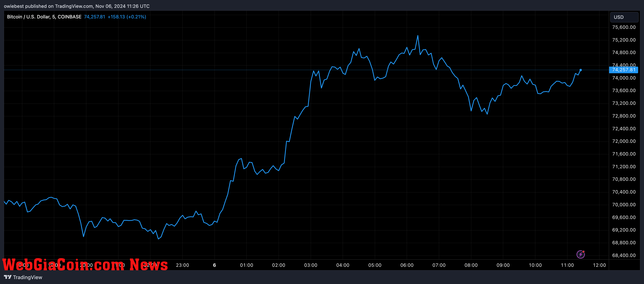644x284 pixels.
Task: Click the 72,800.00 price axis label
Action: 624,116
